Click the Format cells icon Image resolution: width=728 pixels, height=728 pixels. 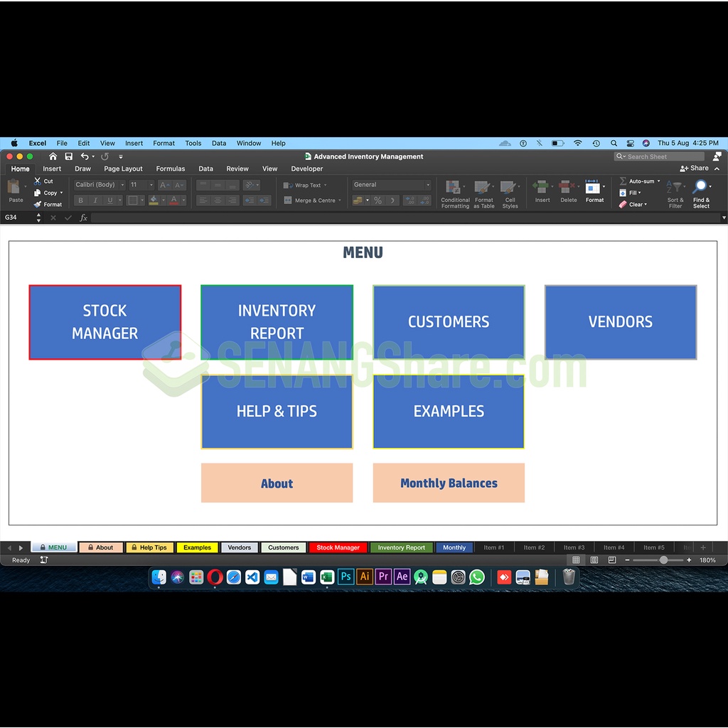pos(593,187)
